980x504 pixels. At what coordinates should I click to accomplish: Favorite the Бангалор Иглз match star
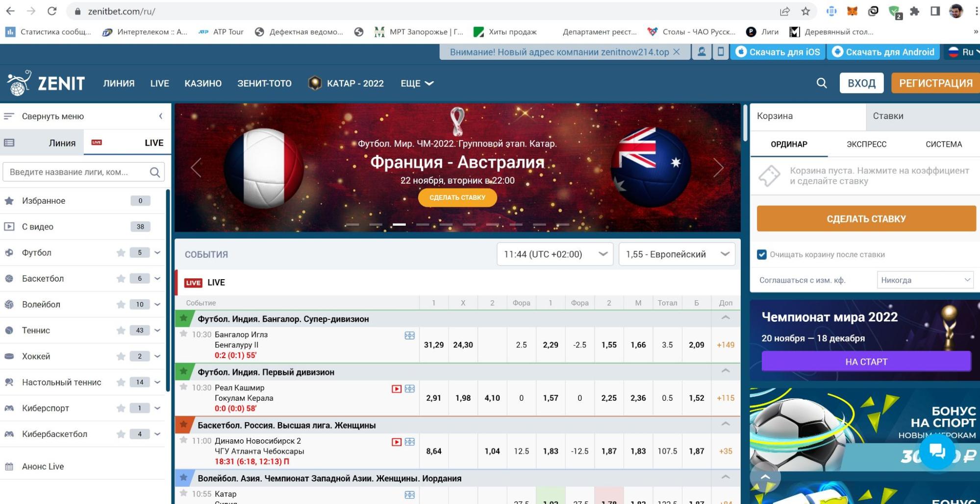(183, 334)
